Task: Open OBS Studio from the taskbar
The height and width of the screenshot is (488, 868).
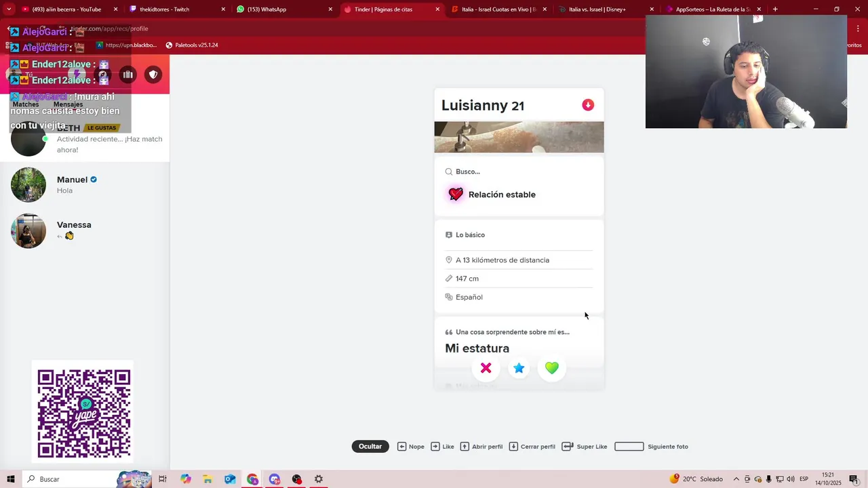Action: 296,479
